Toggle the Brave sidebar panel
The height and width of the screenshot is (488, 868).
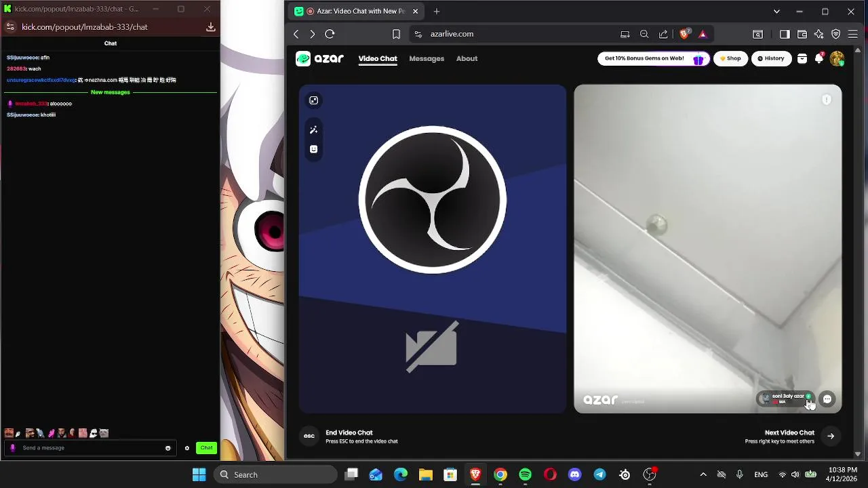[785, 34]
